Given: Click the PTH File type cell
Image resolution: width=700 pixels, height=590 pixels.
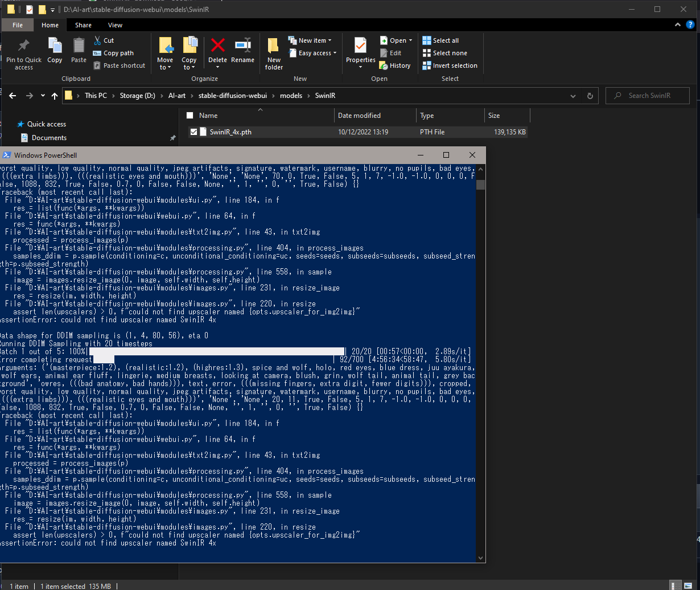Looking at the screenshot, I should point(432,132).
